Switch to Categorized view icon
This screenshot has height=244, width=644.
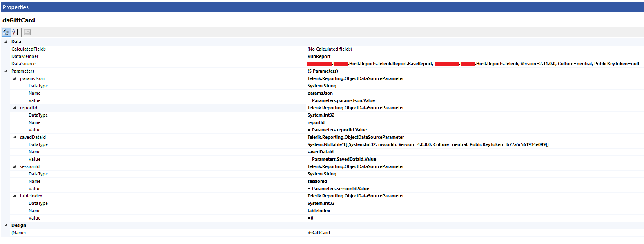point(6,32)
